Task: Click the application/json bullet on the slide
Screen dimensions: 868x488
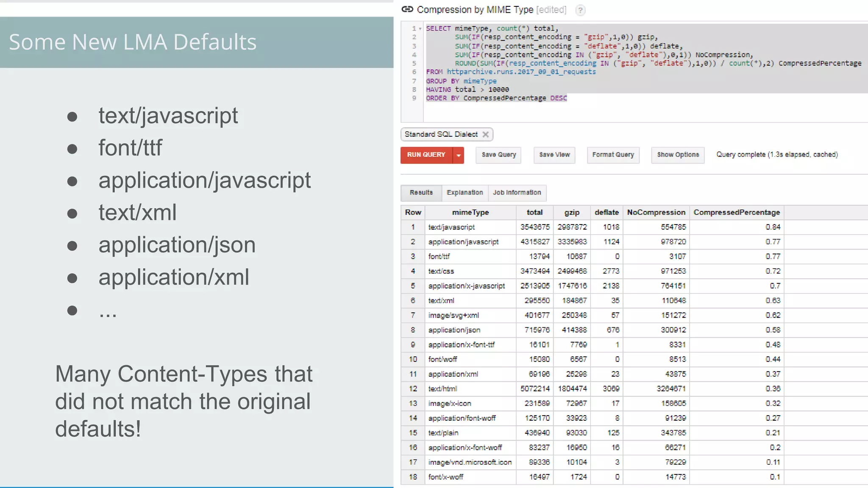Action: [177, 245]
